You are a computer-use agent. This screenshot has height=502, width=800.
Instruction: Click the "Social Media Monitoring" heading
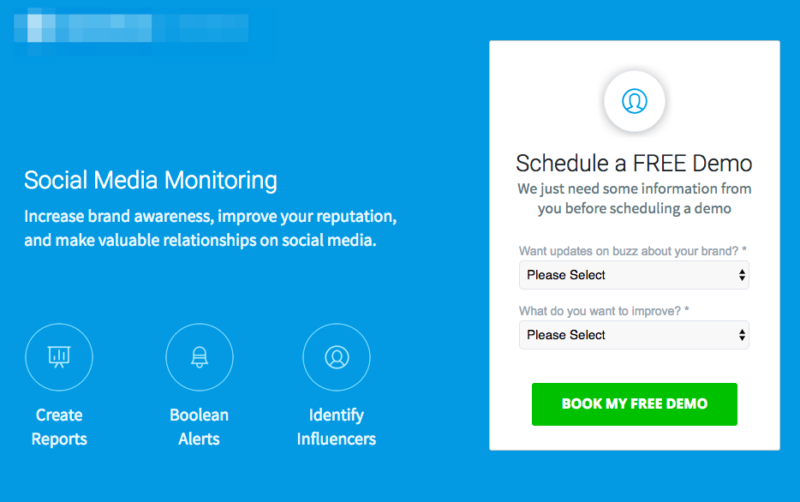151,181
